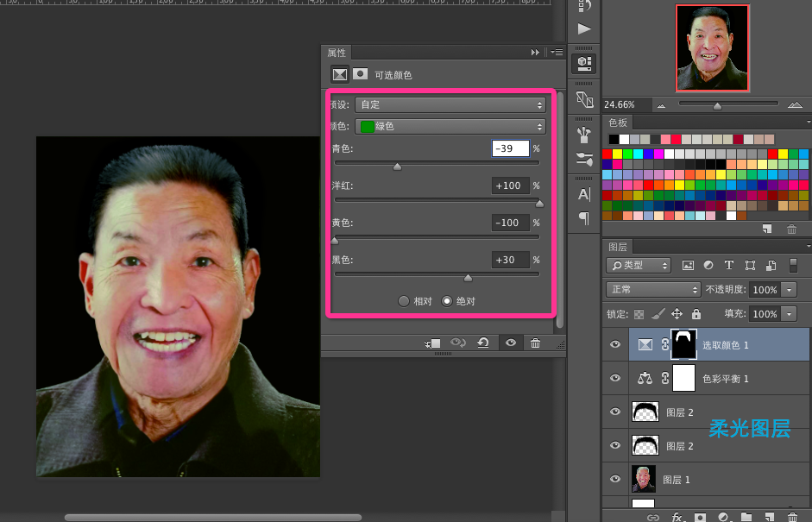
Task: Open the Paragraph panel icon
Action: point(584,218)
